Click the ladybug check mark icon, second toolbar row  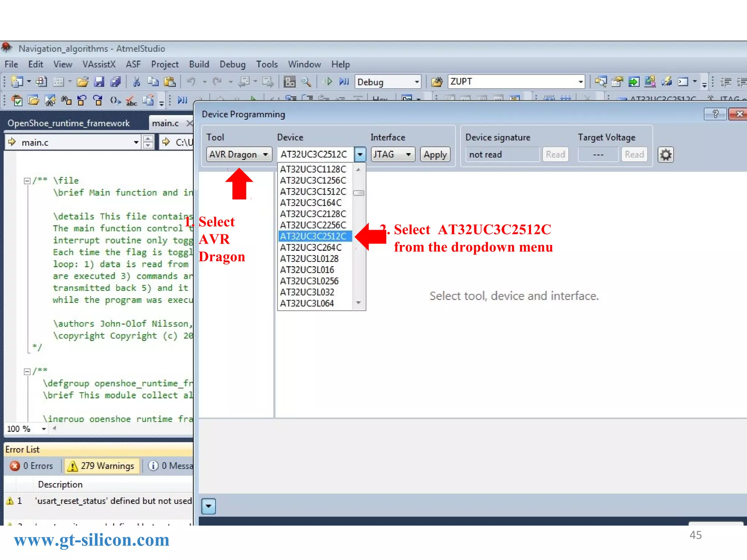coord(17,100)
